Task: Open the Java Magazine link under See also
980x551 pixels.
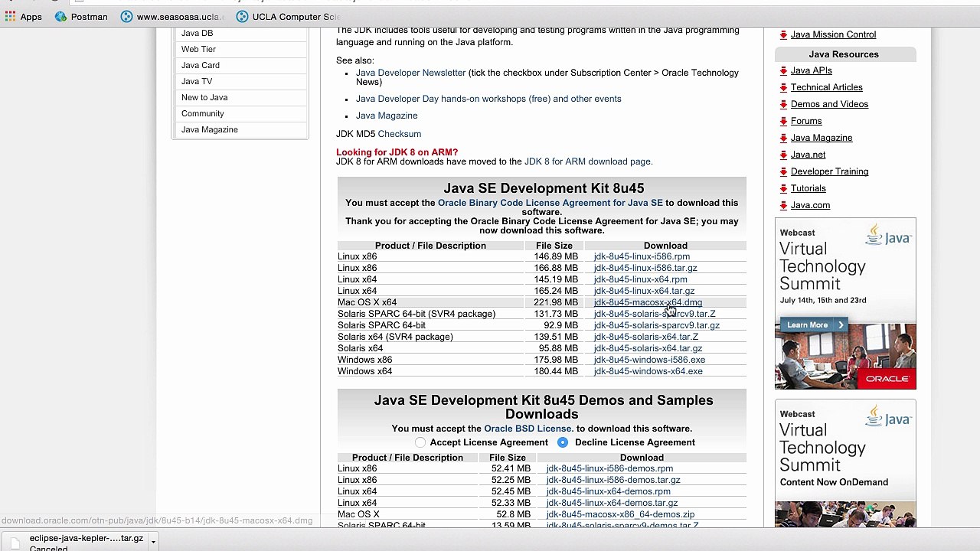Action: tap(387, 116)
